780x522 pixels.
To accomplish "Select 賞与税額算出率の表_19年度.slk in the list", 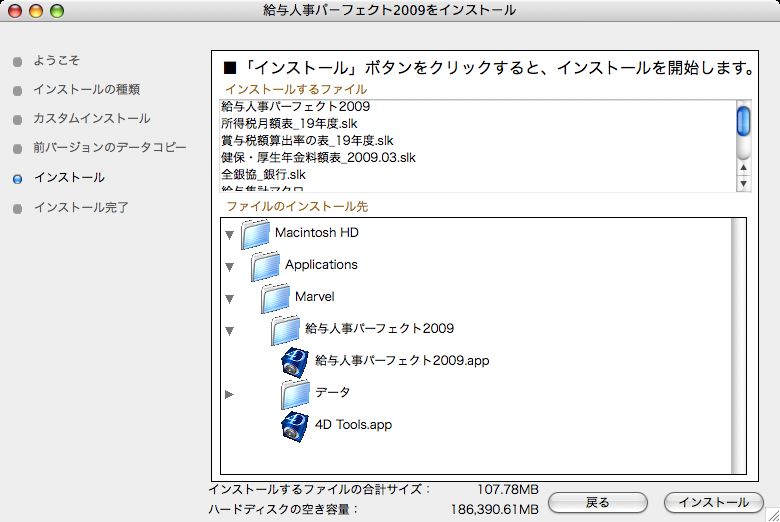I will click(307, 140).
